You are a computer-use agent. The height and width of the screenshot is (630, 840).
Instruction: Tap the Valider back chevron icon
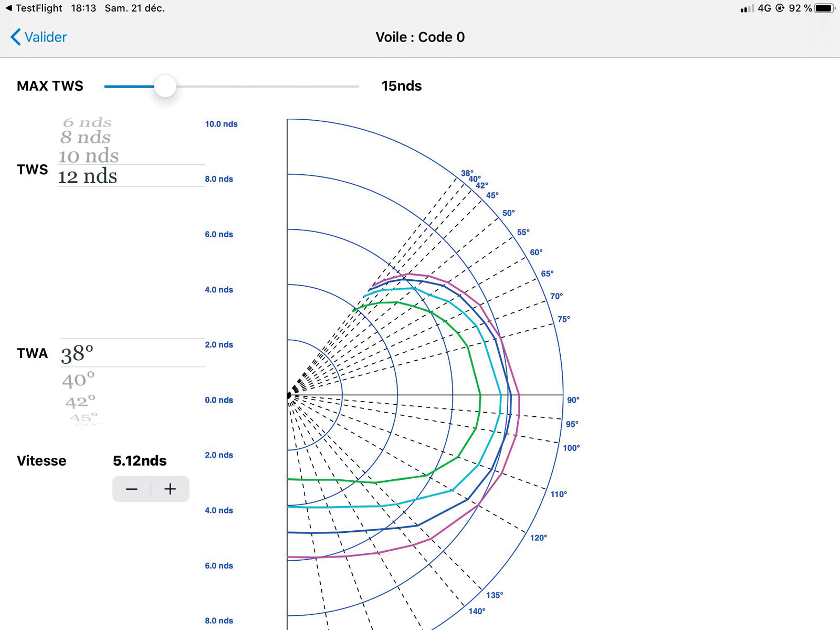coord(16,37)
